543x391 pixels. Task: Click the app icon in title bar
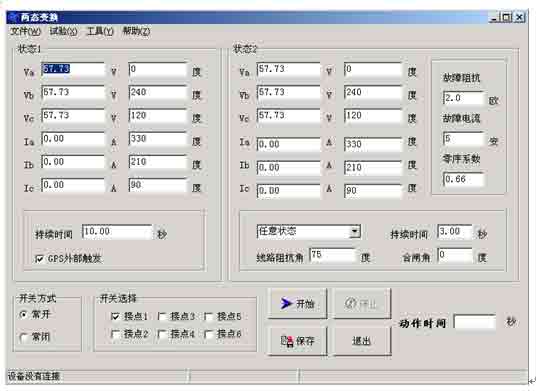click(x=13, y=17)
